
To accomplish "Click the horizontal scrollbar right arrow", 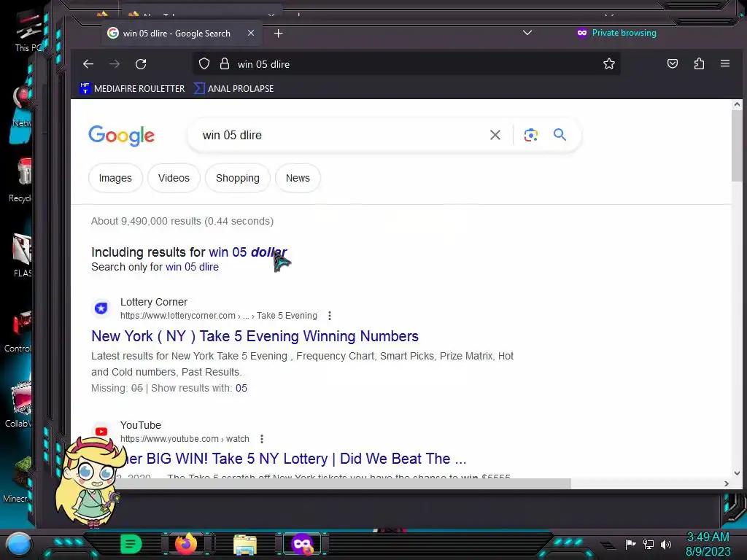I will 726,483.
